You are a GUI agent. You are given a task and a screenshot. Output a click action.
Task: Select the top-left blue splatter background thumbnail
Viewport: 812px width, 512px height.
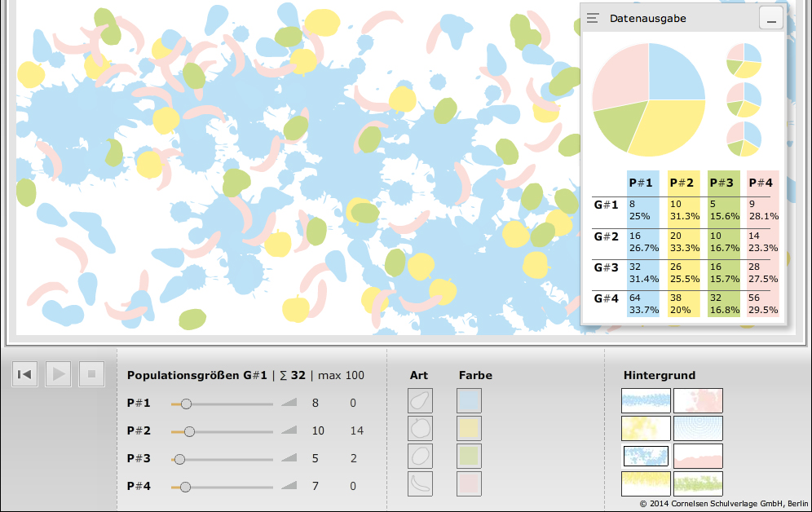pos(646,401)
